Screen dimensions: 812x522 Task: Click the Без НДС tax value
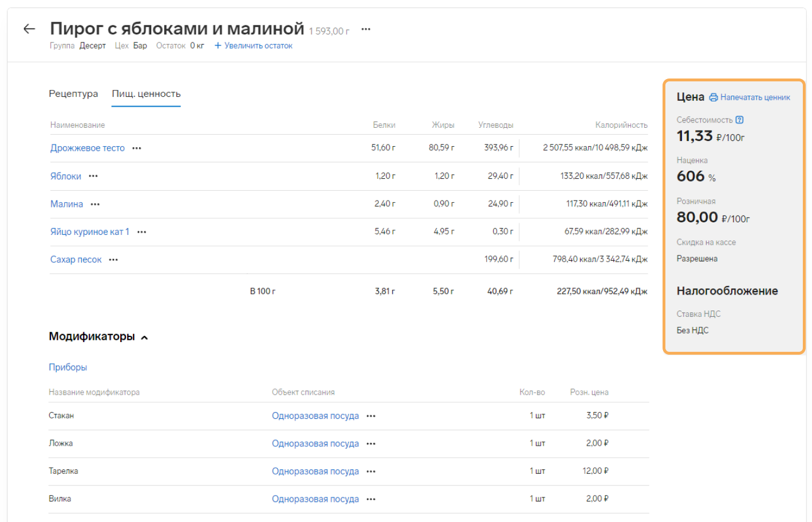[692, 330]
